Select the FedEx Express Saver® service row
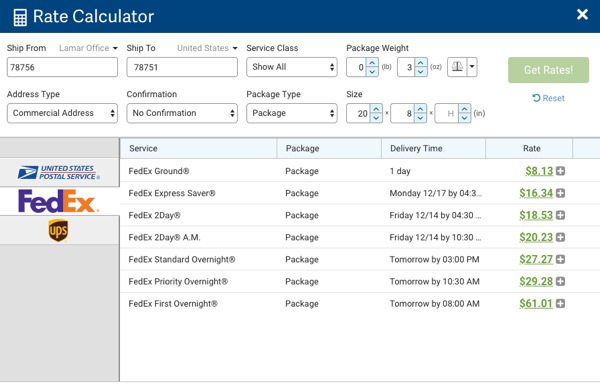The width and height of the screenshot is (600, 385). click(x=360, y=193)
